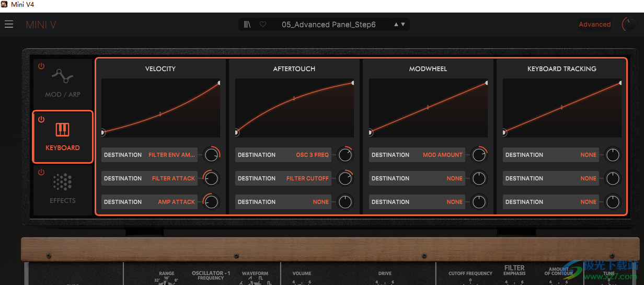Screen dimensions: 644x285
Task: Click Velocity curve start point handle
Action: tap(102, 132)
